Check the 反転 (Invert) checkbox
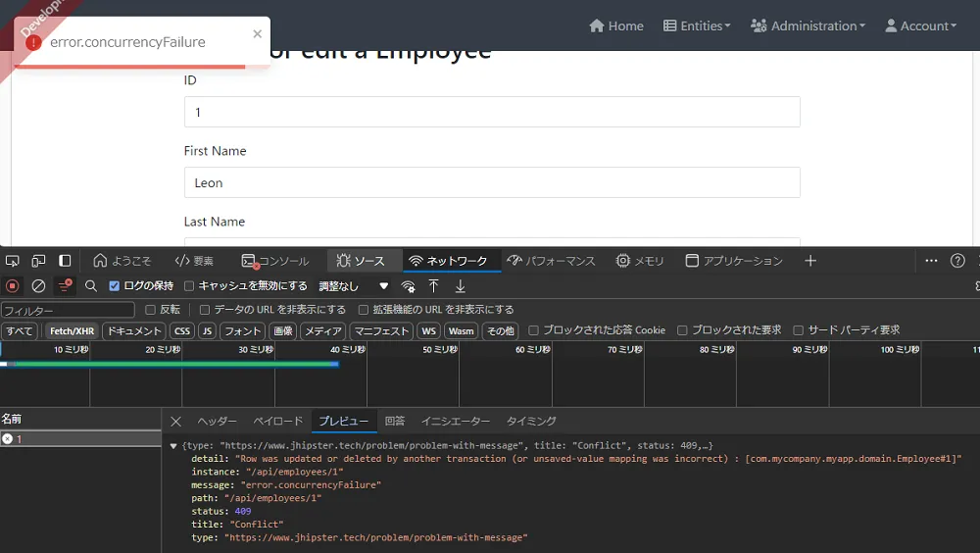Image resolution: width=980 pixels, height=553 pixels. 150,310
